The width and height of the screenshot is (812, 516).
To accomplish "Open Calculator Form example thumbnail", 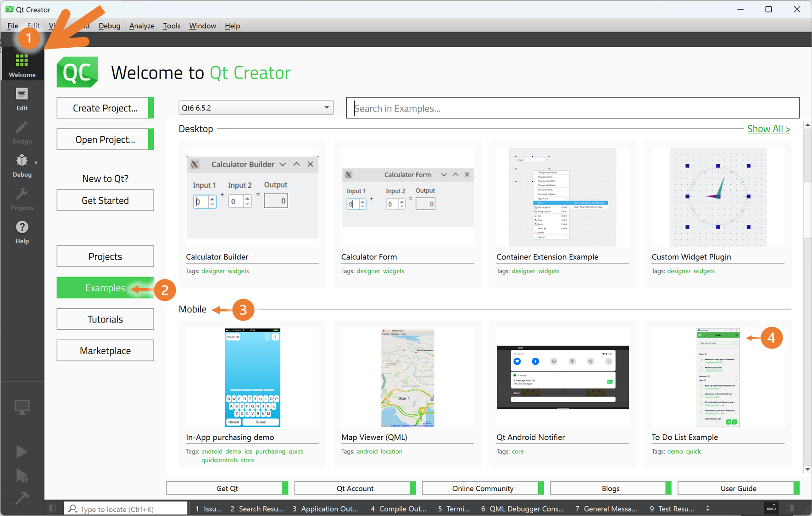I will tap(407, 197).
